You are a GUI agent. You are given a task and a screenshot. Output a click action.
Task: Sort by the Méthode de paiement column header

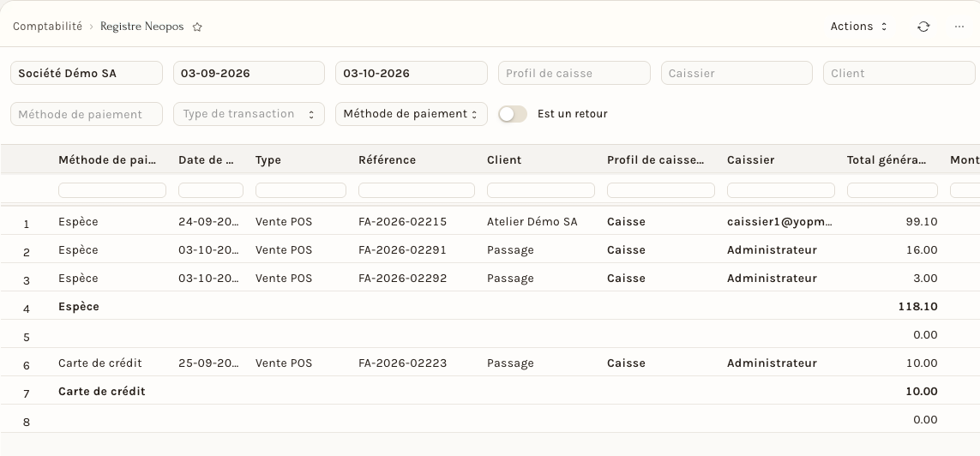click(107, 160)
